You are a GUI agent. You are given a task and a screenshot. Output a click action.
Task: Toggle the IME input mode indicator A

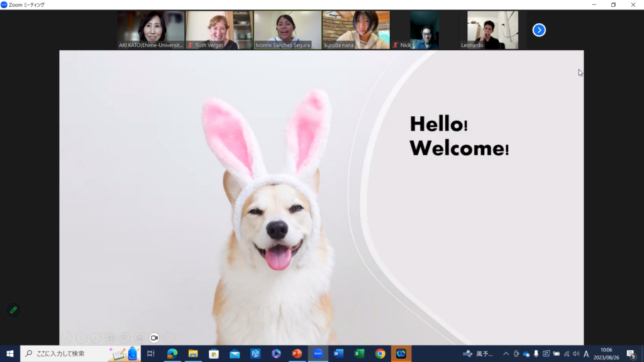point(586,354)
